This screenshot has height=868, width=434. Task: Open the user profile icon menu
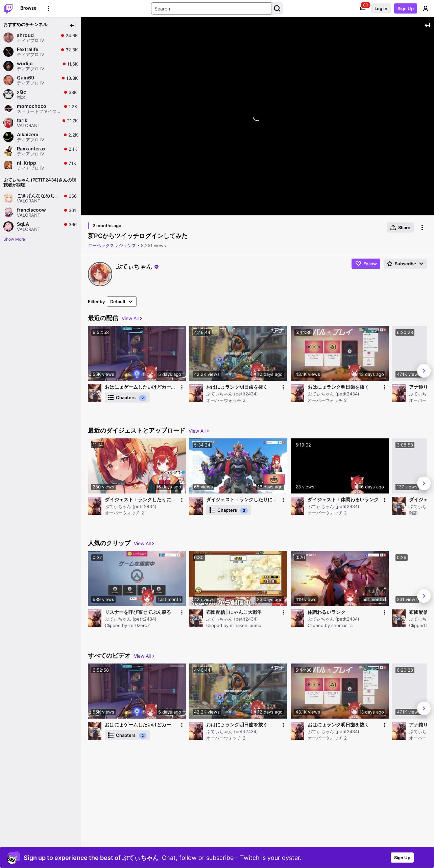point(426,8)
